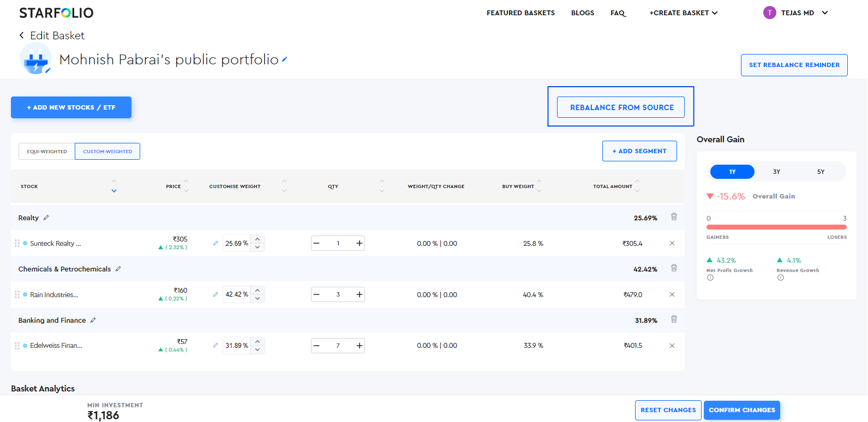The height and width of the screenshot is (422, 868).
Task: Open Blogs page
Action: click(x=583, y=13)
